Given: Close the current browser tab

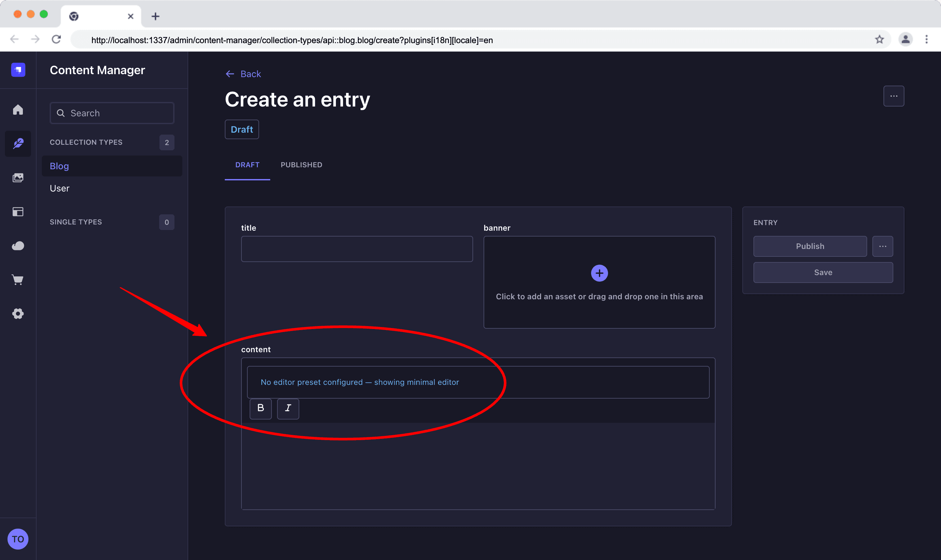Looking at the screenshot, I should 131,16.
